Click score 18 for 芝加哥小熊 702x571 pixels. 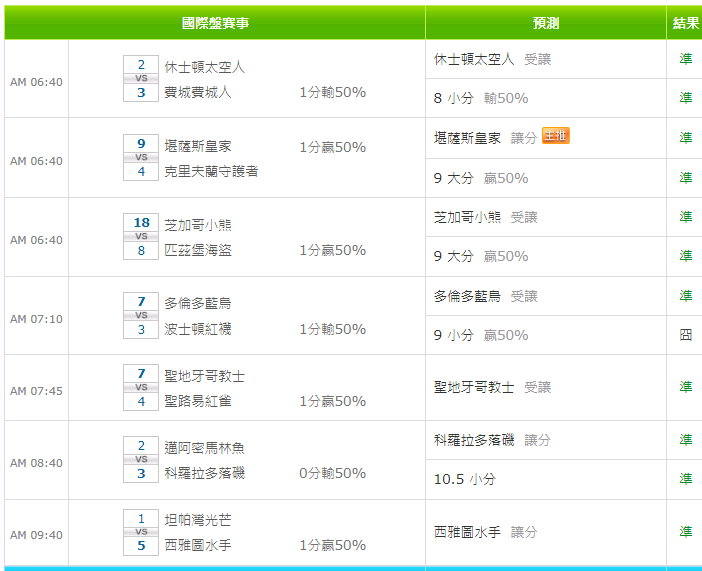(x=141, y=223)
